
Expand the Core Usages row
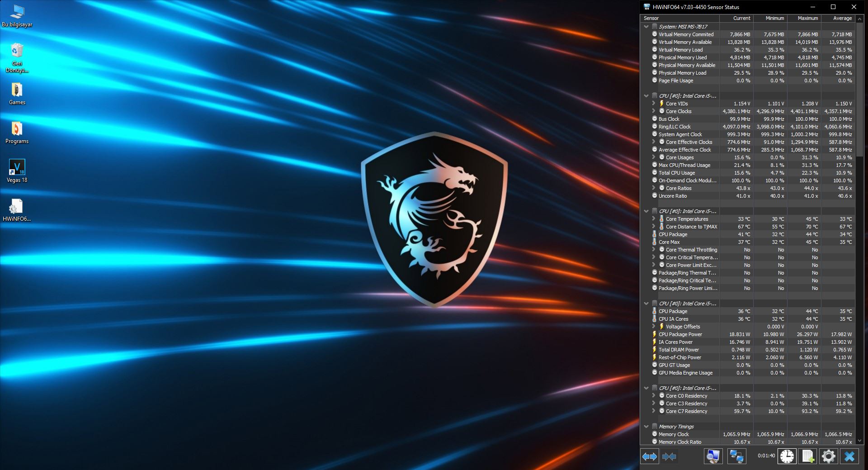(654, 157)
